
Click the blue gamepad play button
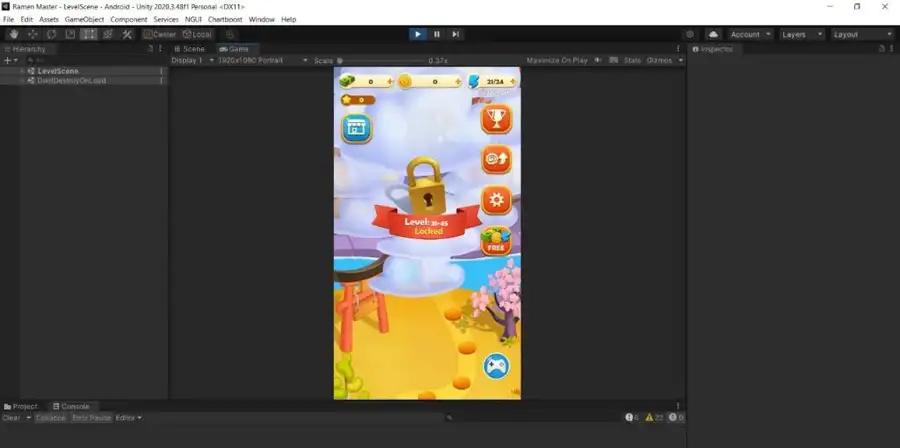(x=496, y=367)
